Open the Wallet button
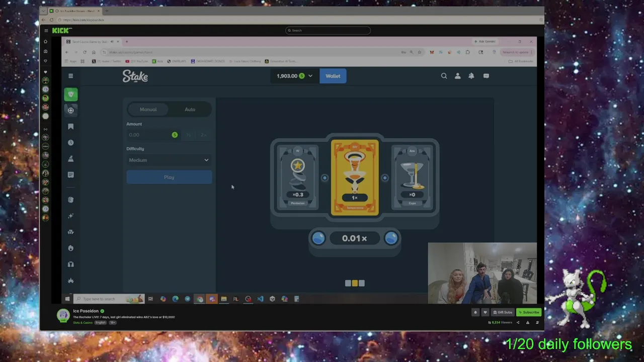644x362 pixels. (333, 76)
